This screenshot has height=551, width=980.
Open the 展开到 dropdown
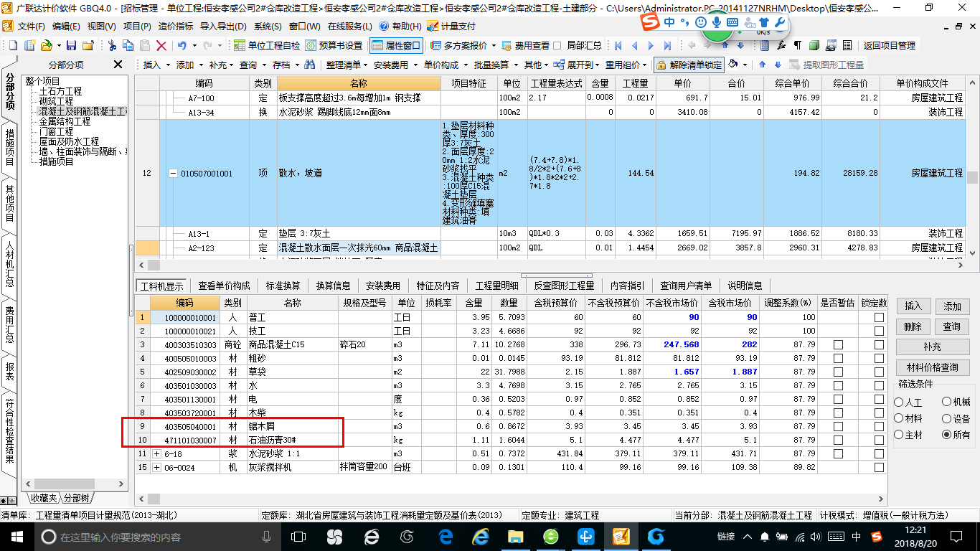576,65
